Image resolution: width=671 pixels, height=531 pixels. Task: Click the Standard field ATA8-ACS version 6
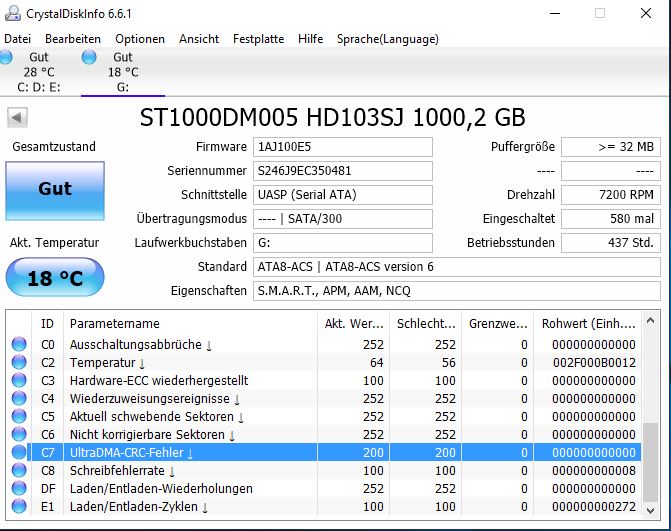point(457,267)
